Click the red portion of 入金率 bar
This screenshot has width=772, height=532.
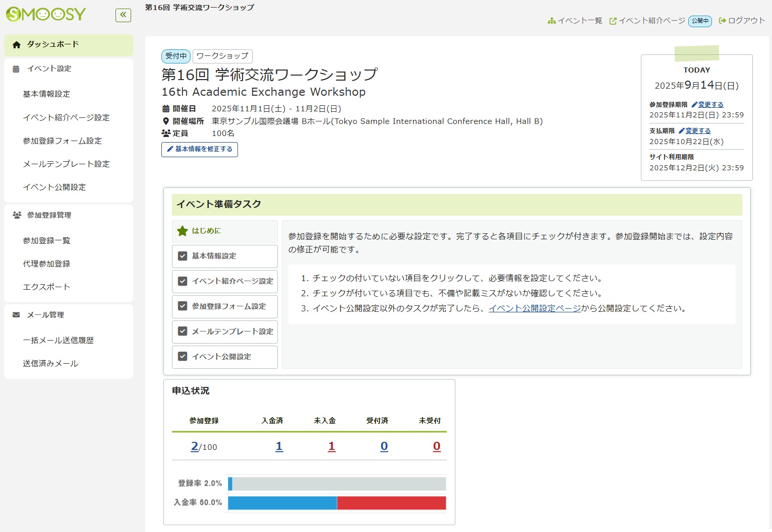(391, 503)
